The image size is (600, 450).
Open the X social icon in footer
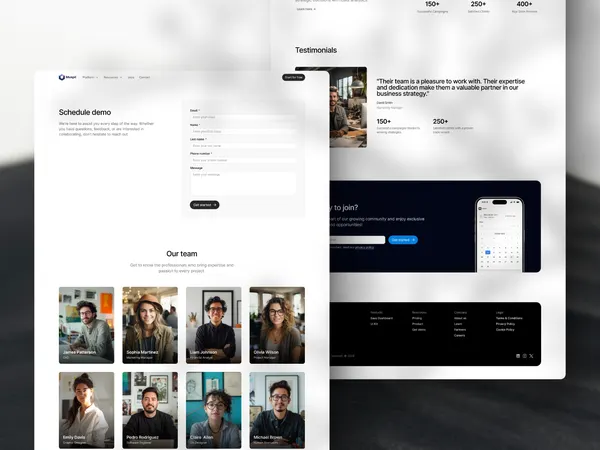pos(531,356)
